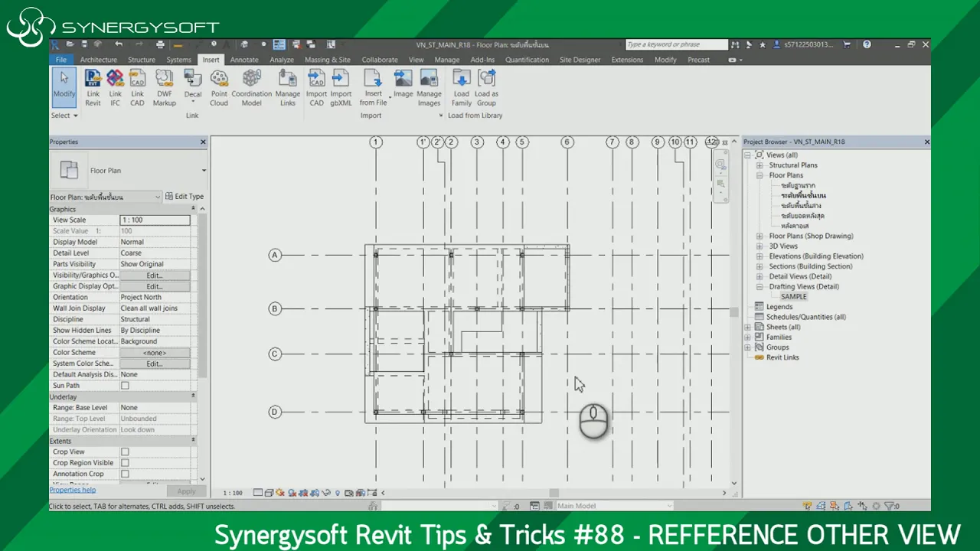
Task: Switch to the Annotate ribbon tab
Action: (244, 60)
